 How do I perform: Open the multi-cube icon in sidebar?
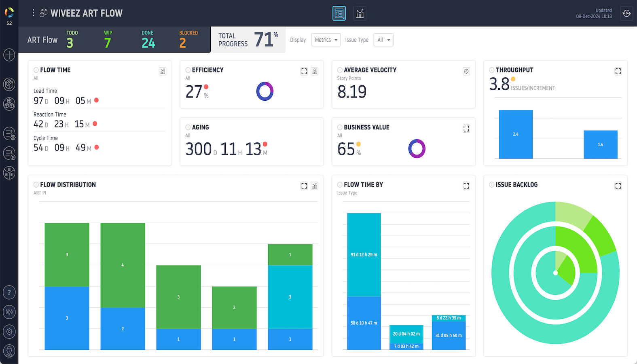9,104
